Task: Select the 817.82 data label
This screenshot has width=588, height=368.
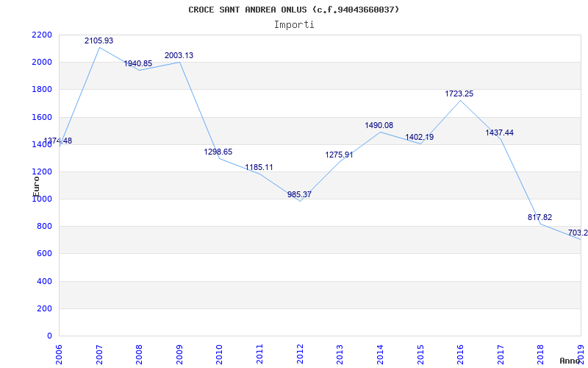Action: (539, 217)
